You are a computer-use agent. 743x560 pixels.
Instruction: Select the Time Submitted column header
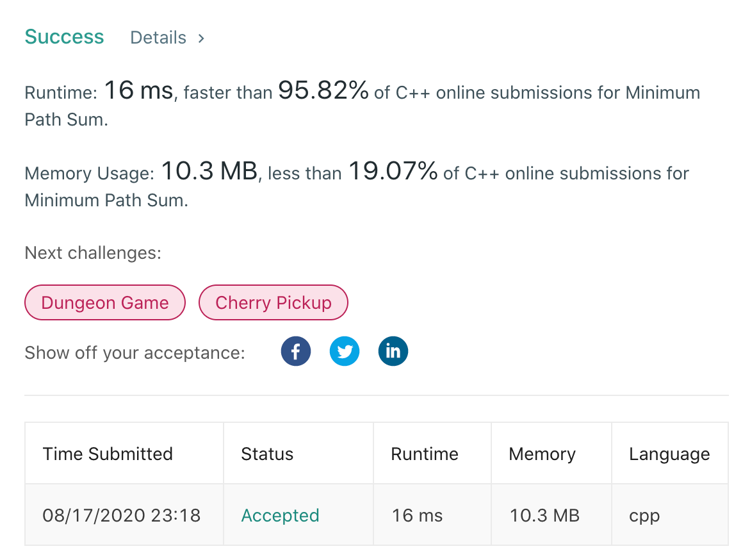coord(108,454)
